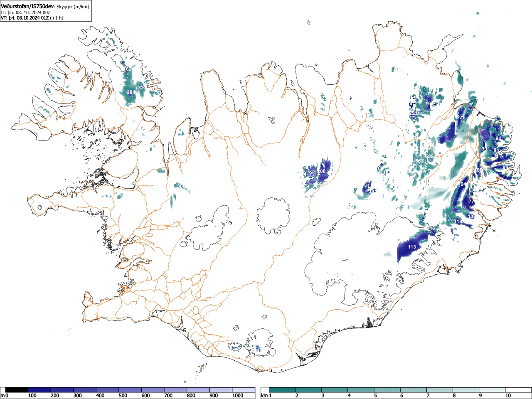Pick the 1–2 km dark teal legend swatch
532x399 pixels.
(282, 390)
